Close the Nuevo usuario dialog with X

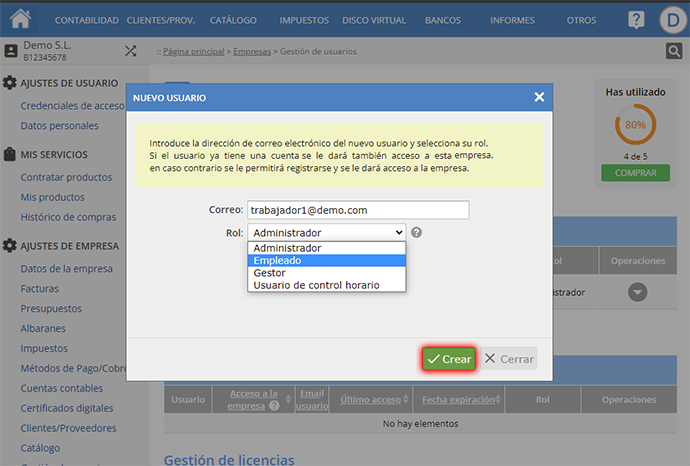539,97
